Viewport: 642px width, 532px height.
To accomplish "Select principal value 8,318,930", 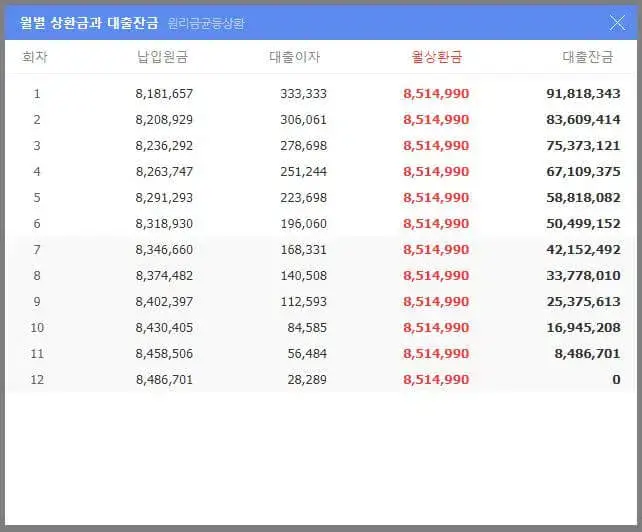I will [164, 224].
